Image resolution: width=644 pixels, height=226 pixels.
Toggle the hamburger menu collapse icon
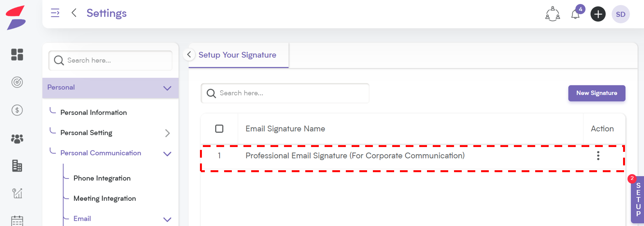(55, 13)
